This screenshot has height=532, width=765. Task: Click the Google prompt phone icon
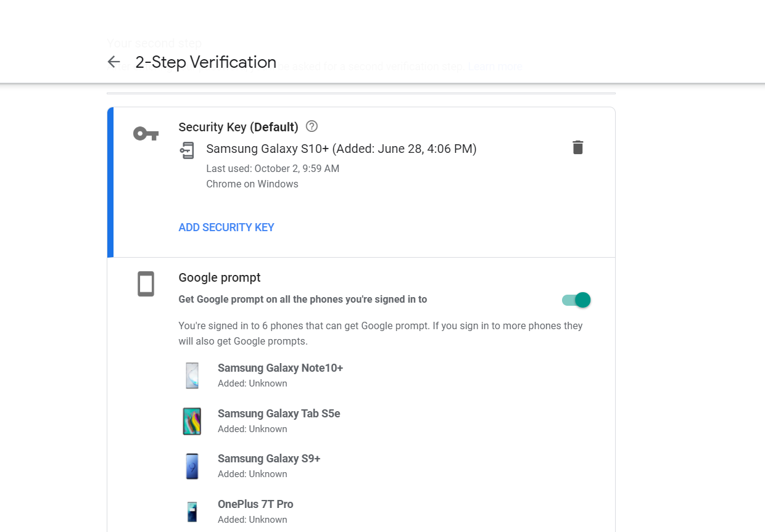146,284
